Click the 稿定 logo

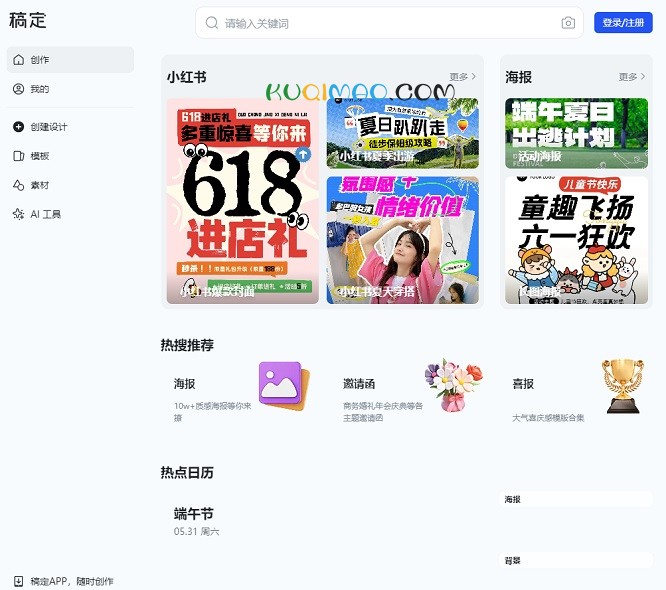[28, 21]
